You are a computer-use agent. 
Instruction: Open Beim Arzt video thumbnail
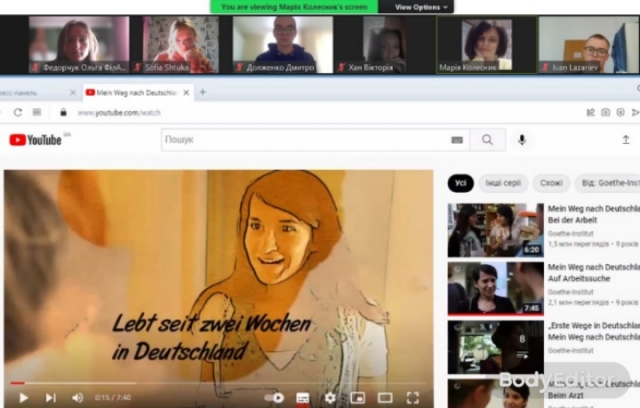(496, 393)
